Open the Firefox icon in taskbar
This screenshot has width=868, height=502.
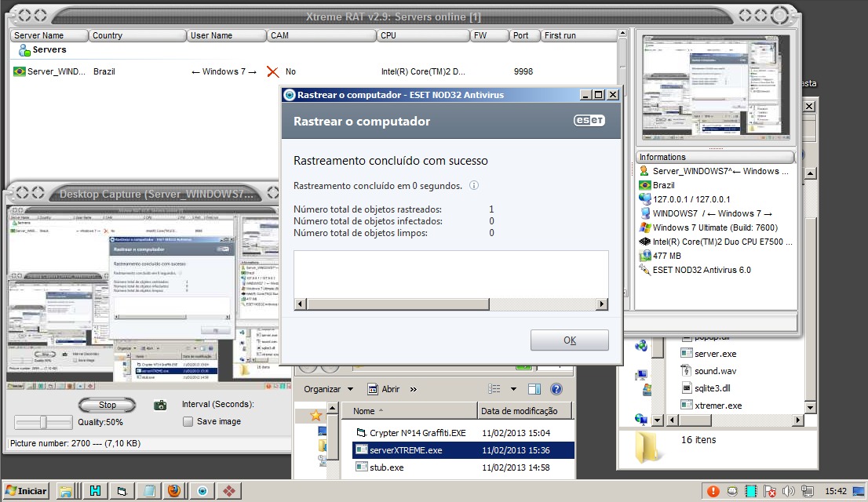click(173, 491)
